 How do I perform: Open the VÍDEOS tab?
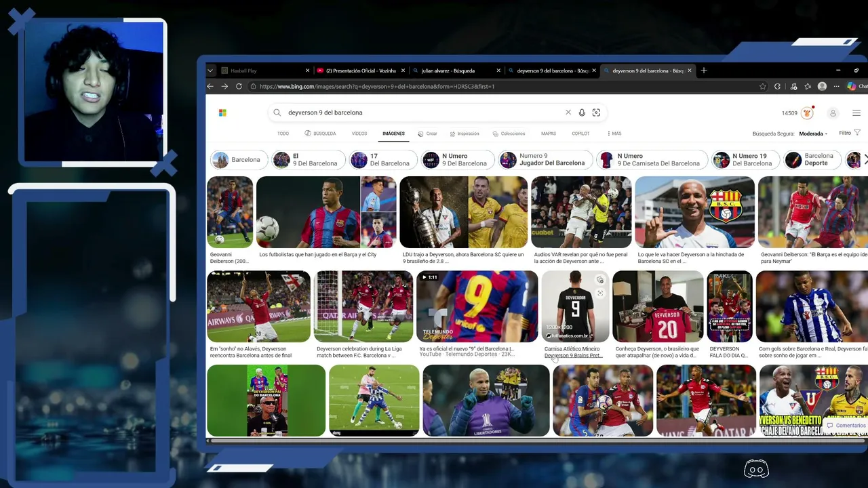(x=359, y=134)
